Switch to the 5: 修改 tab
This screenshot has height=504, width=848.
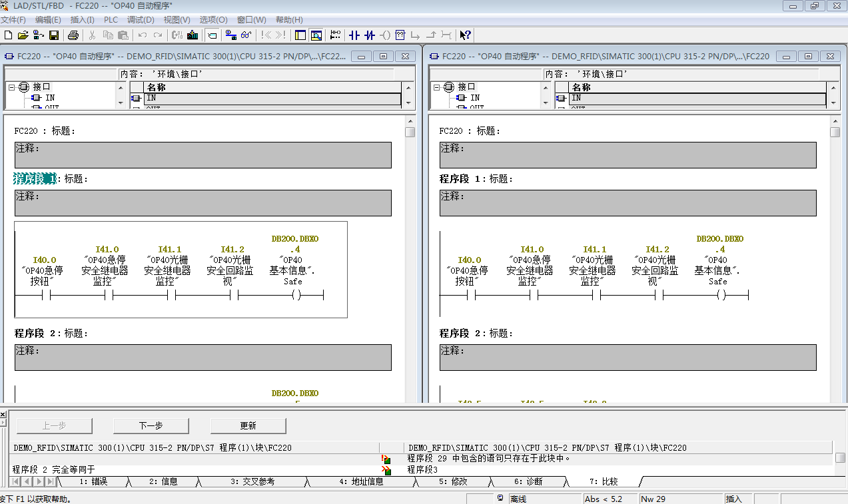(453, 481)
